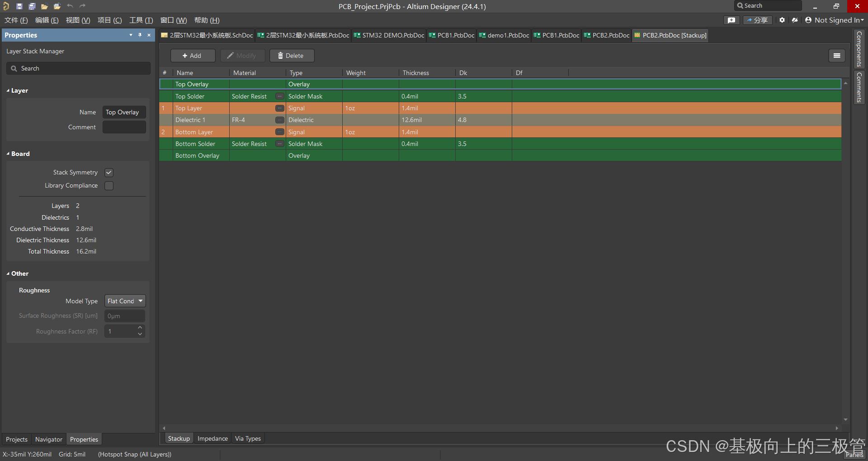Switch to the PCB2.PcbDoc tab
The height and width of the screenshot is (461, 868).
click(x=606, y=35)
